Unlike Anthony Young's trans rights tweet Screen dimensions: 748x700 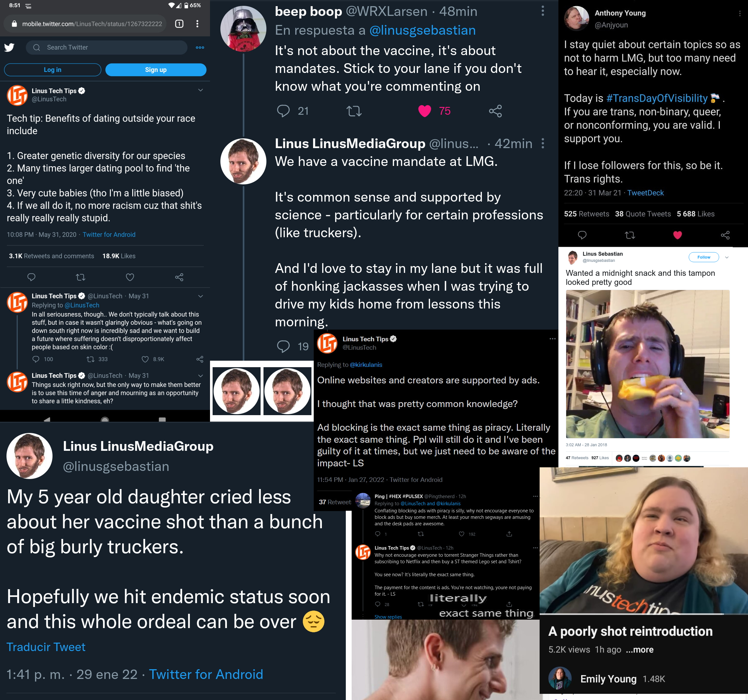pyautogui.click(x=677, y=235)
